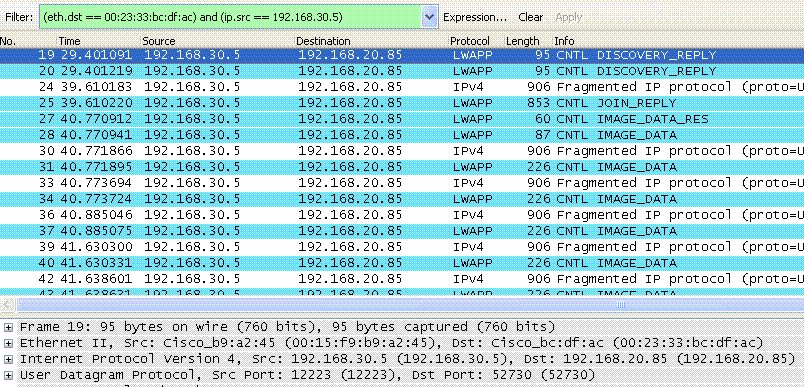Select packet 37 CNTL IMAGE_DATA row
Screen dimensions: 804x387
[x=402, y=231]
